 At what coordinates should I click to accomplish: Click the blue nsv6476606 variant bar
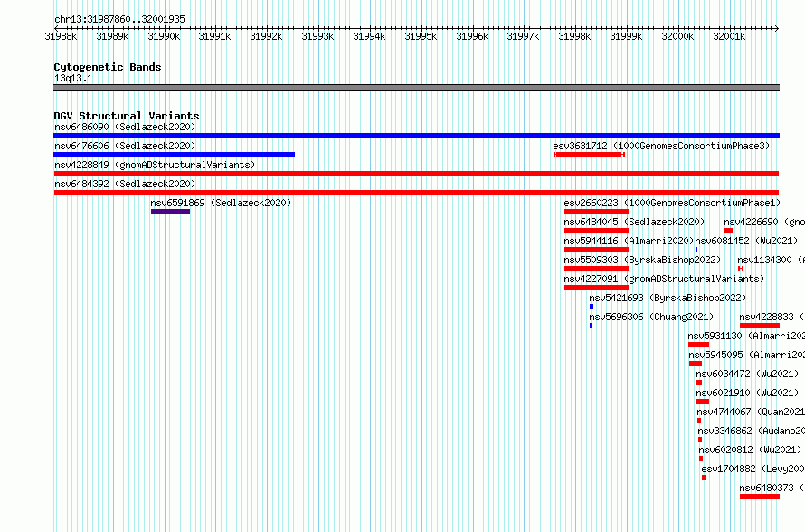coord(174,155)
